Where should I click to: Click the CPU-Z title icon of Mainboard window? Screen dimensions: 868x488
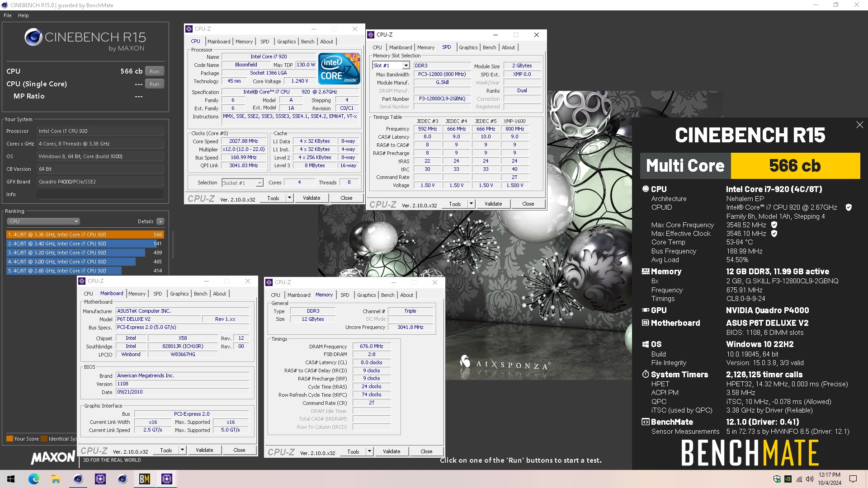point(82,281)
